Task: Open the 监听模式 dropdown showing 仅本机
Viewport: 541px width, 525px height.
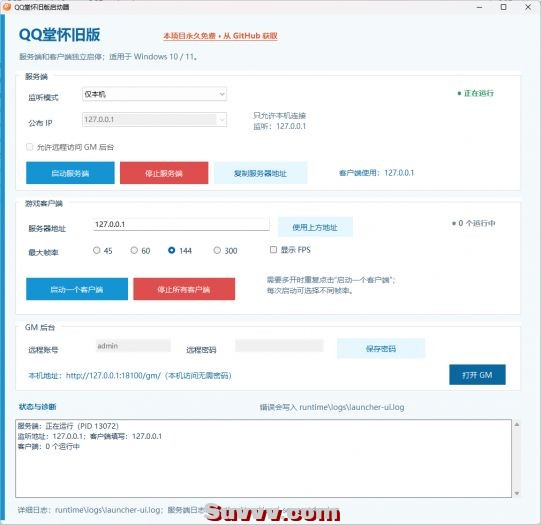Action: [154, 94]
